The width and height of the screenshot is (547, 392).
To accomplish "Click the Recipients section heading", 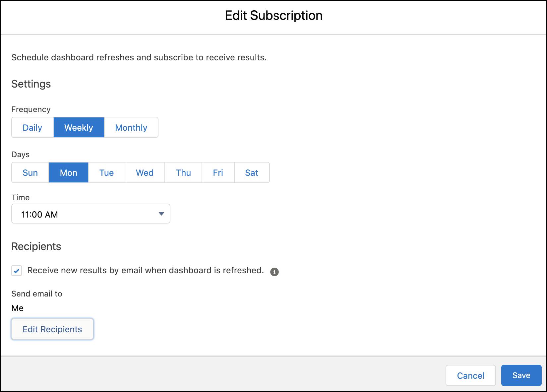I will 36,246.
